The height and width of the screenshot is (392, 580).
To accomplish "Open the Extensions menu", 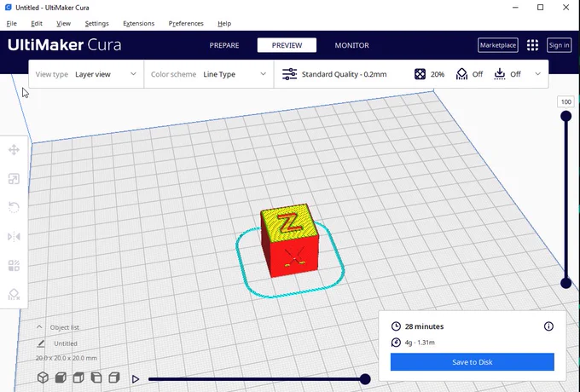I will pos(139,23).
